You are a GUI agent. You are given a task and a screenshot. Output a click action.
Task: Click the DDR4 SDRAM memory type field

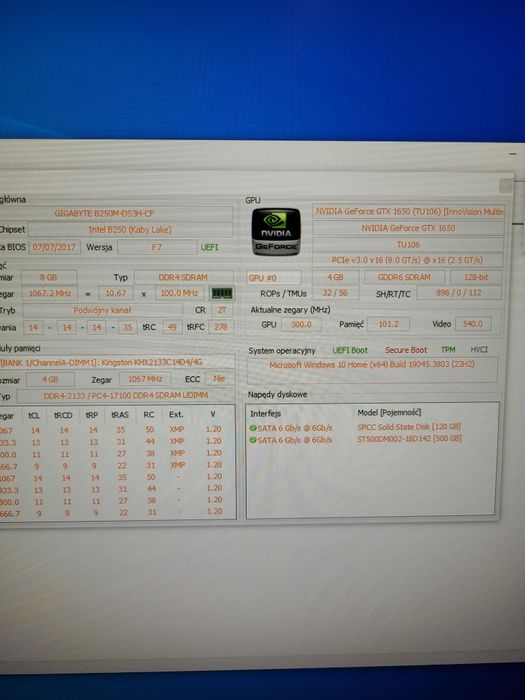183,277
